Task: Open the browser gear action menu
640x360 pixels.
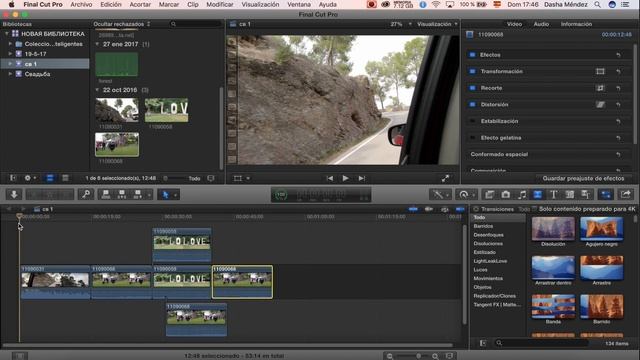Action: click(x=30, y=178)
